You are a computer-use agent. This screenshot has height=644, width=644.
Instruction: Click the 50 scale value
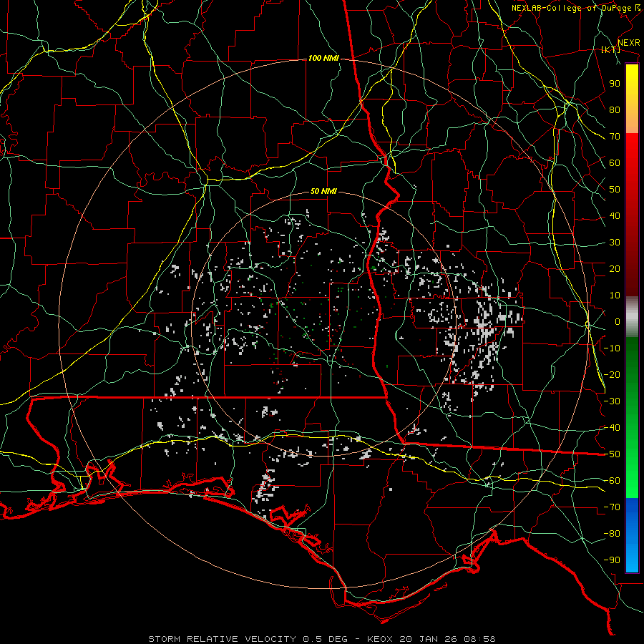[x=615, y=190]
